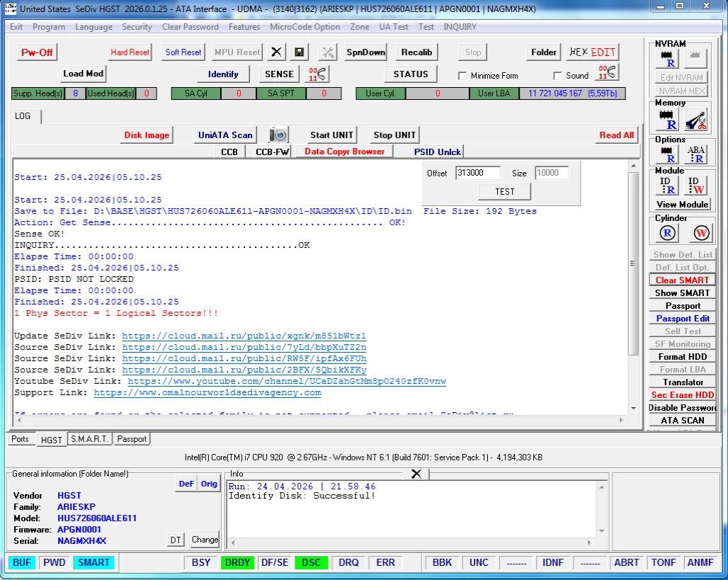Enable the Minimize Form checkbox
The width and height of the screenshot is (728, 580).
click(462, 76)
